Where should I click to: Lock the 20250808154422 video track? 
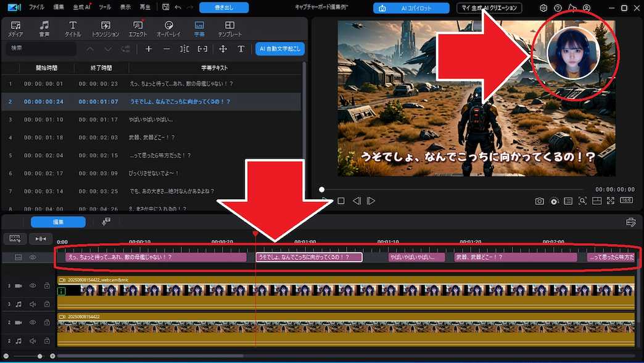(46, 322)
